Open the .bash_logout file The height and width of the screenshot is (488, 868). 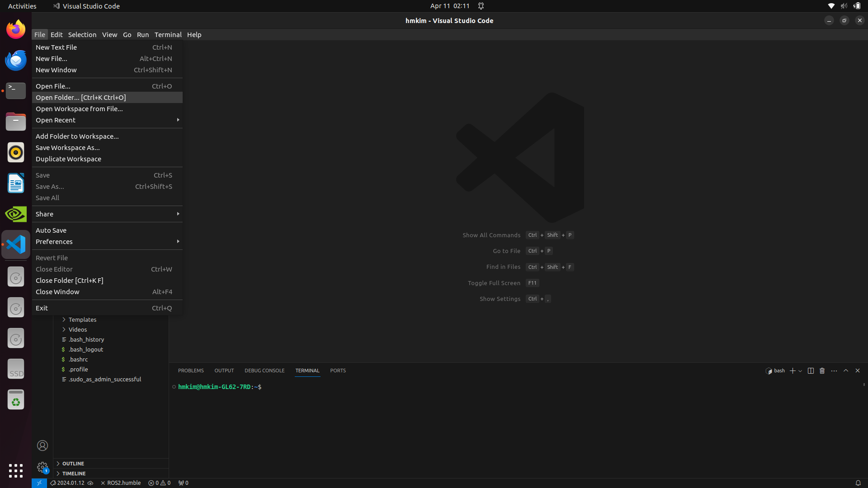click(86, 350)
